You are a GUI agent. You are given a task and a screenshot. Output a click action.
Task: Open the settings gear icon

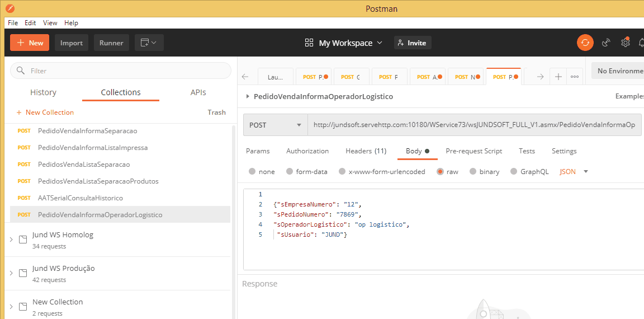click(x=626, y=43)
